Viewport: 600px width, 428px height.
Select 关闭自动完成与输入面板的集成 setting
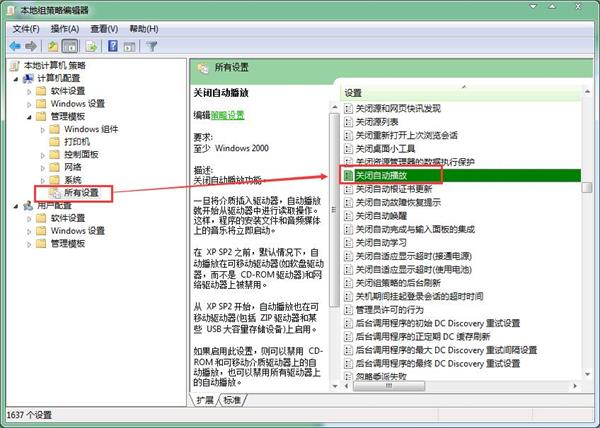415,229
